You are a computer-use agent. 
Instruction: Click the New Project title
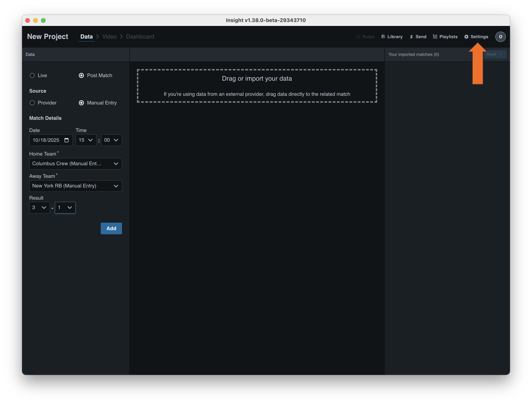(48, 37)
